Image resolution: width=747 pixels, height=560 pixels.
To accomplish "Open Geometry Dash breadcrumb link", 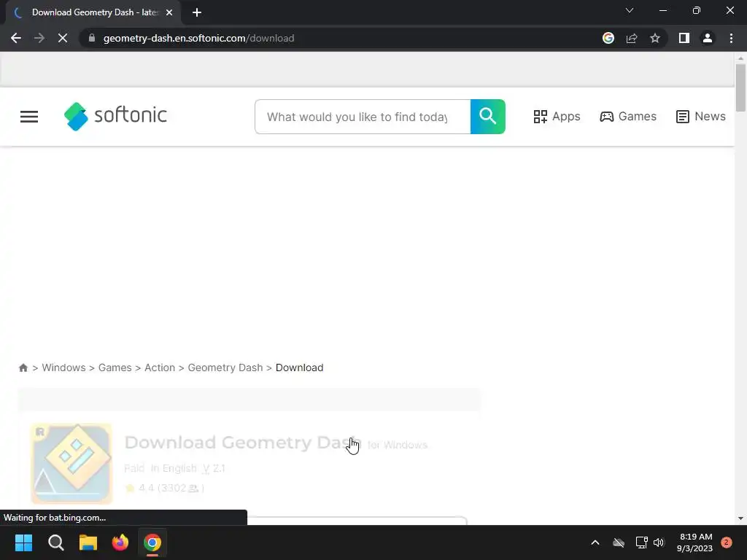I will point(225,367).
